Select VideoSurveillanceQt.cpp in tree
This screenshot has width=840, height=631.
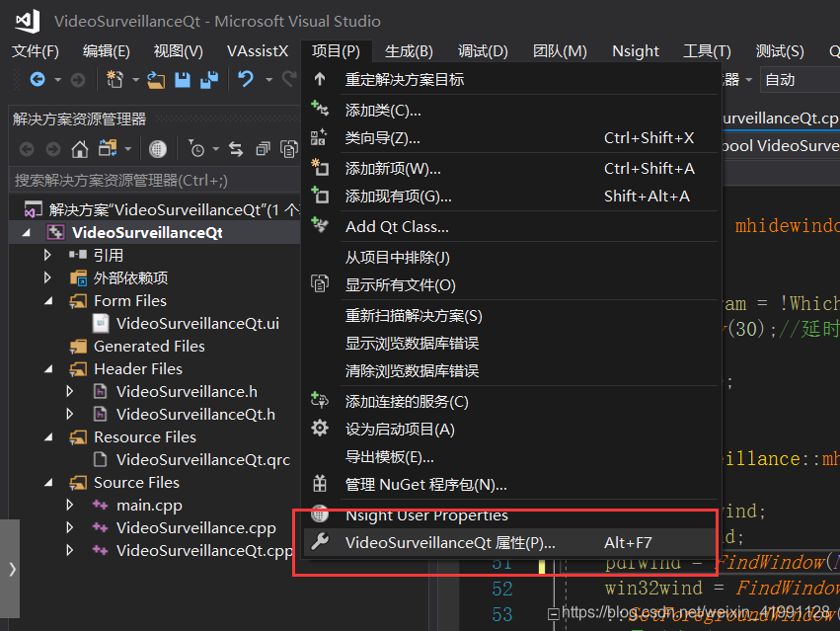204,551
